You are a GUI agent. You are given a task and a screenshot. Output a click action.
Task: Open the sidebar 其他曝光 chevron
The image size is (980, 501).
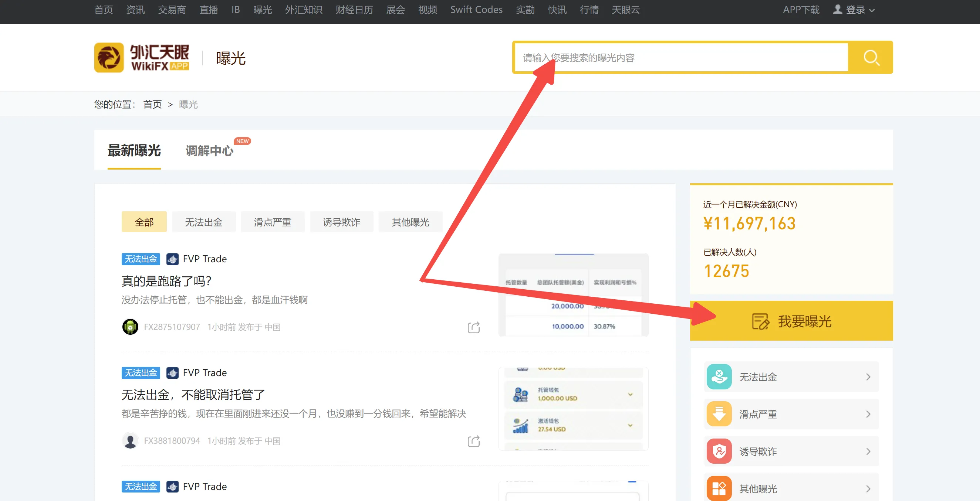pos(868,488)
